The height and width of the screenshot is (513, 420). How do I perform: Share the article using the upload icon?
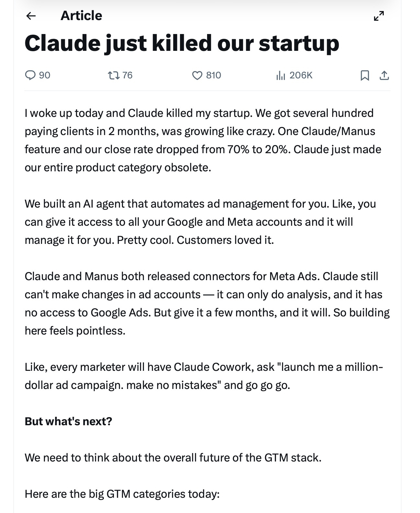[x=384, y=75]
